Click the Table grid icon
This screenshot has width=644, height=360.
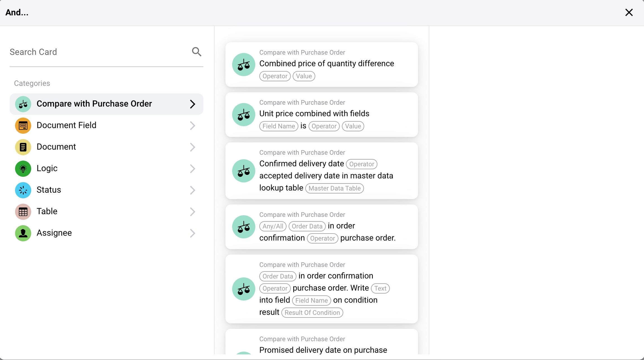(23, 212)
